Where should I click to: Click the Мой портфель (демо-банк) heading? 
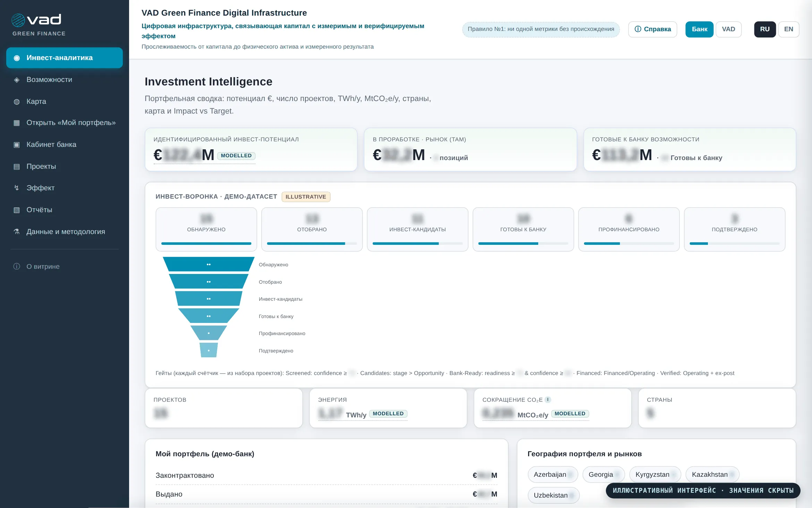point(205,454)
